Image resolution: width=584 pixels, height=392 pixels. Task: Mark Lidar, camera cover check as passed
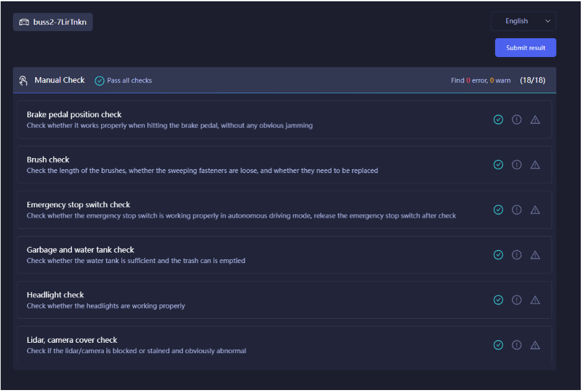(x=498, y=345)
